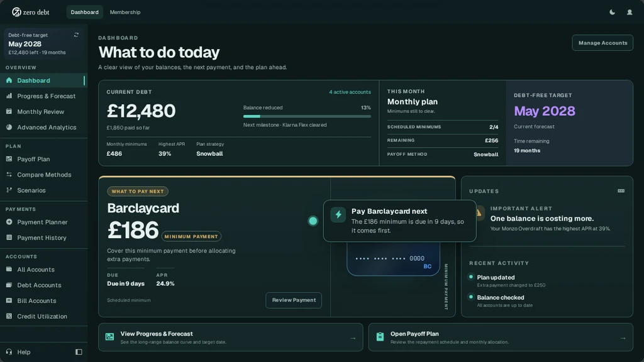Screen dimensions: 644x362
Task: Click Payment Planner plus icon
Action: click(9, 222)
